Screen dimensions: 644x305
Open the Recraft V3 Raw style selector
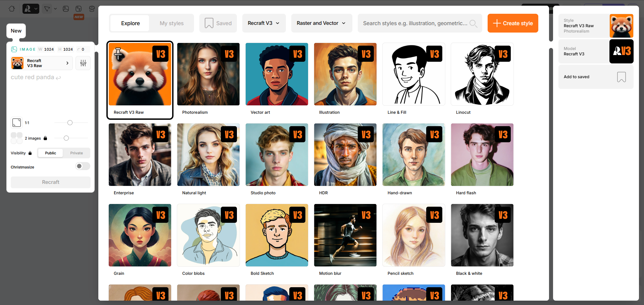tap(42, 63)
